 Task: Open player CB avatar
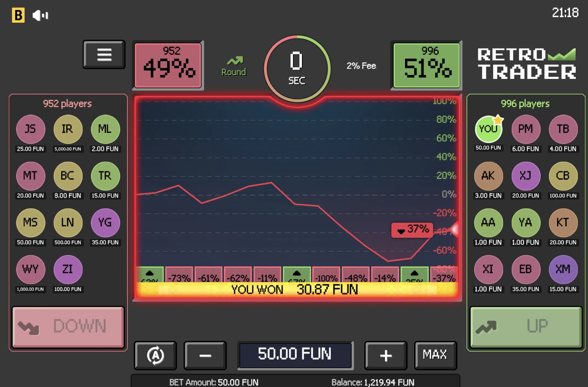[x=563, y=176]
